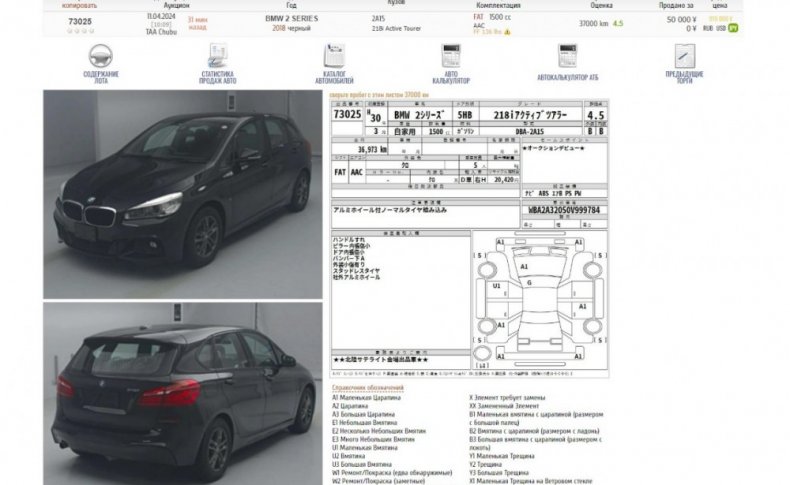Click the 1500 cc engine volume
The width and height of the screenshot is (790, 485).
[500, 17]
